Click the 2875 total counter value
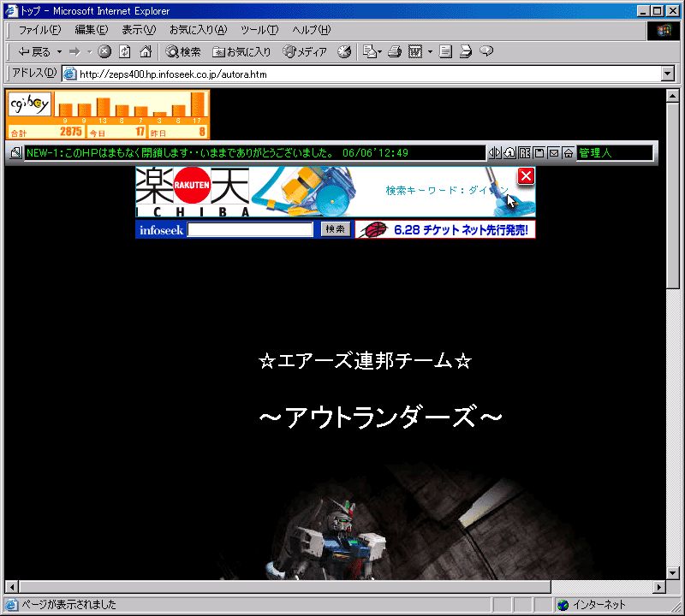Image resolution: width=685 pixels, height=616 pixels. point(71,132)
